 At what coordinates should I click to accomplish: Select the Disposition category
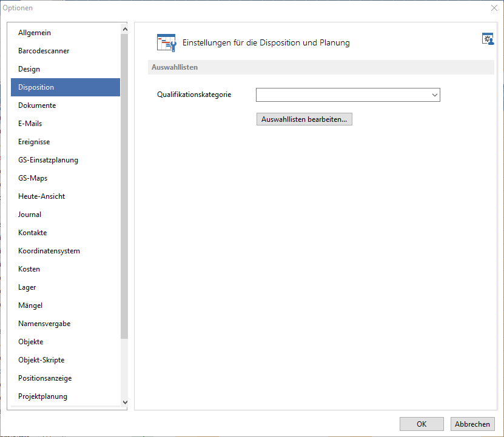66,87
